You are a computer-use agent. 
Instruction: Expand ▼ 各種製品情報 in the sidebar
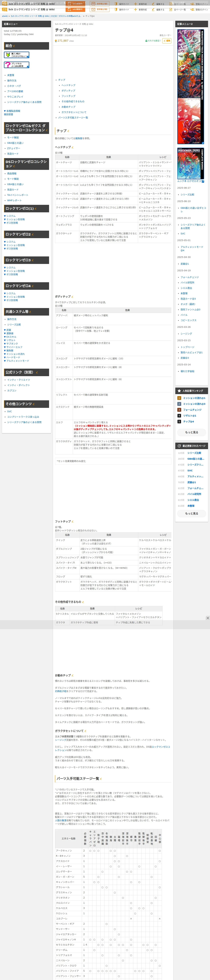pos(12,111)
